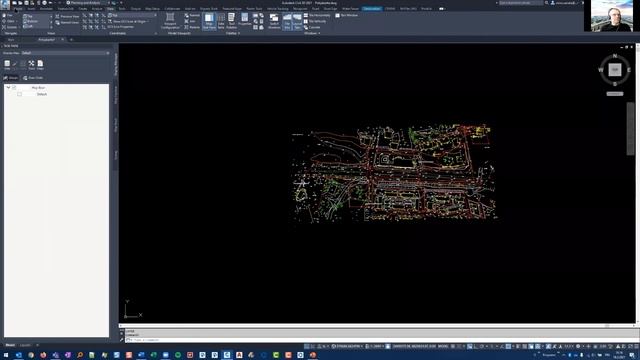Tile windows vertically
The height and width of the screenshot is (360, 640).
click(315, 21)
